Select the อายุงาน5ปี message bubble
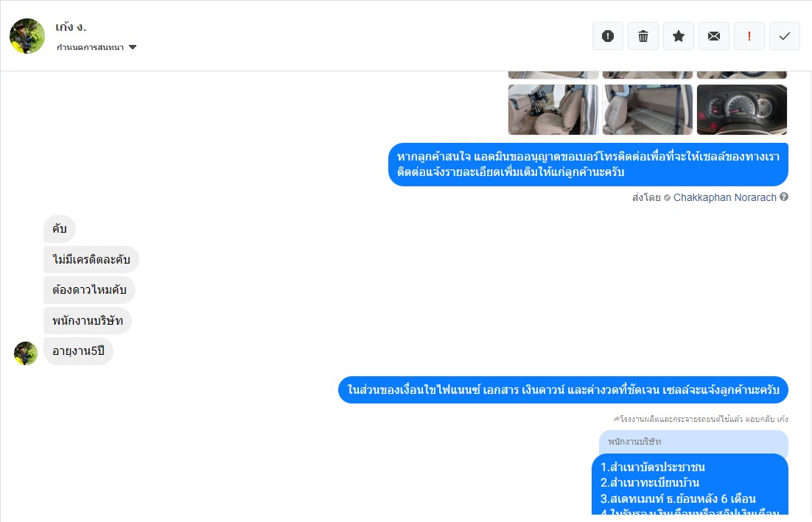The width and height of the screenshot is (812, 522). tap(78, 351)
